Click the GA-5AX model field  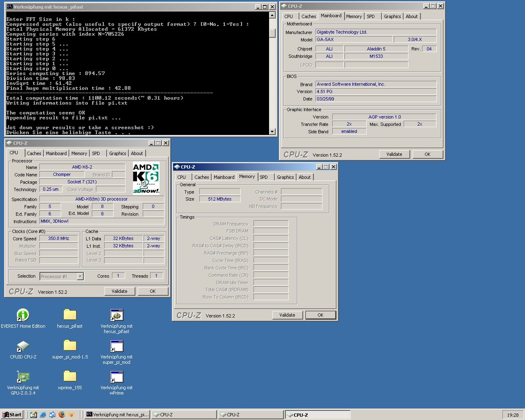354,39
